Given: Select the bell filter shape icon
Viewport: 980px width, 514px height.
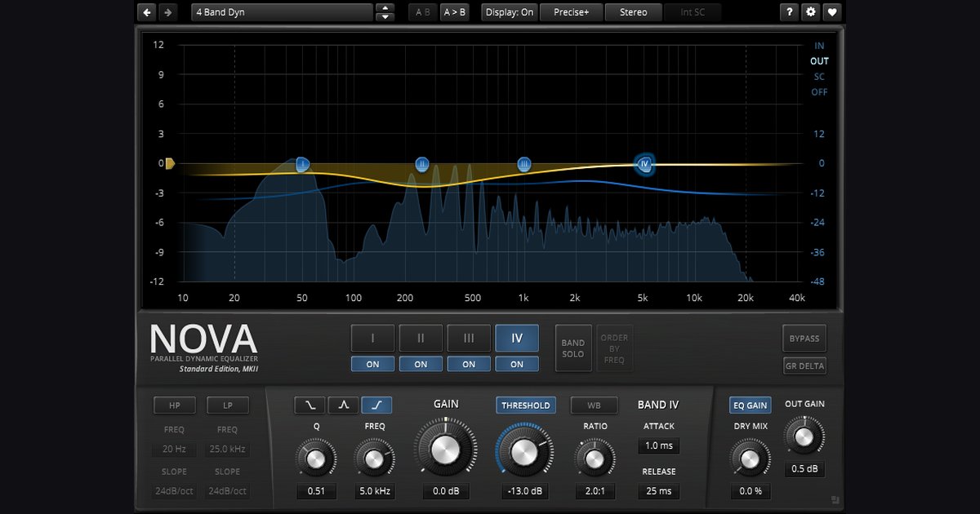Looking at the screenshot, I should coord(342,405).
